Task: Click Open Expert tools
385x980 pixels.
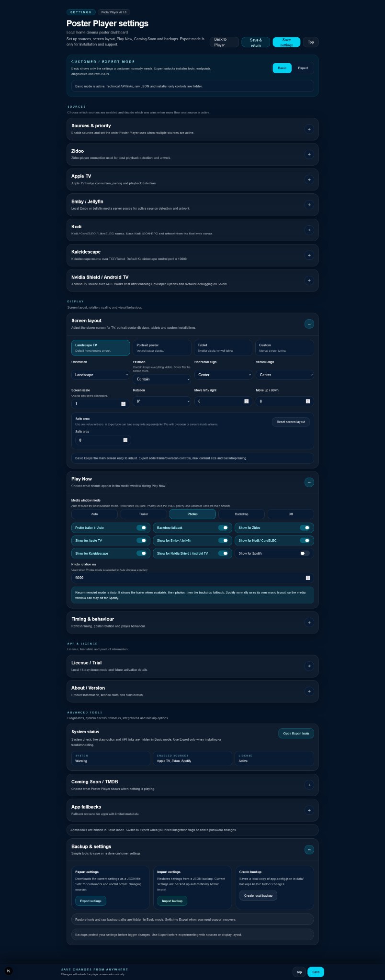Action: click(x=296, y=733)
